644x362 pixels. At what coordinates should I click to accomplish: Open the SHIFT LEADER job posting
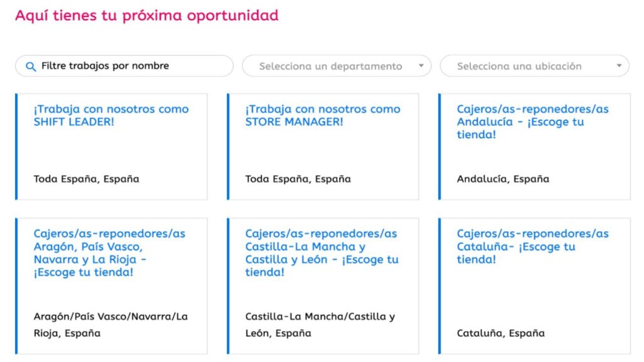111,116
